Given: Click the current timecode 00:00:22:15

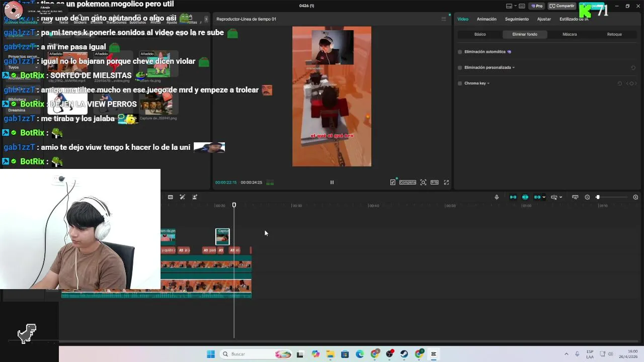Looking at the screenshot, I should 226,183.
